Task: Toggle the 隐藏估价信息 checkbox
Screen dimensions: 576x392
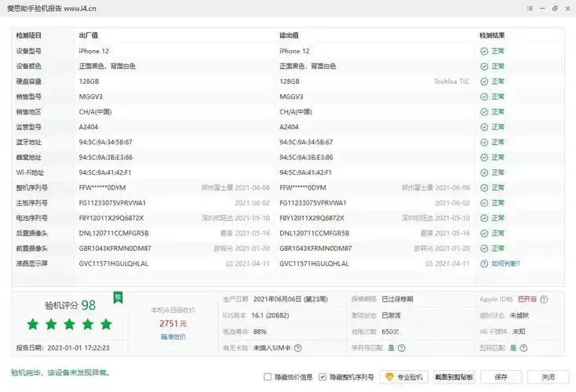Action: coord(268,377)
